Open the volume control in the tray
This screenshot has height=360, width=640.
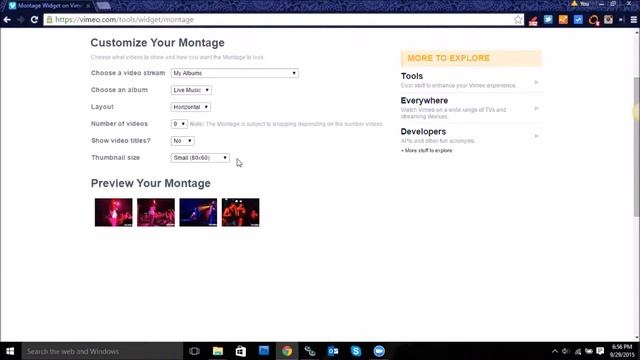coord(566,351)
